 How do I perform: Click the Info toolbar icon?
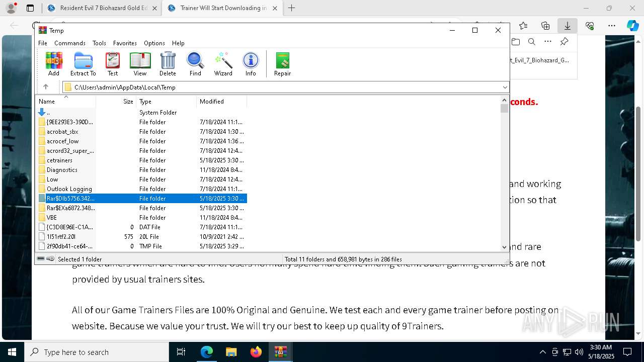pyautogui.click(x=251, y=64)
